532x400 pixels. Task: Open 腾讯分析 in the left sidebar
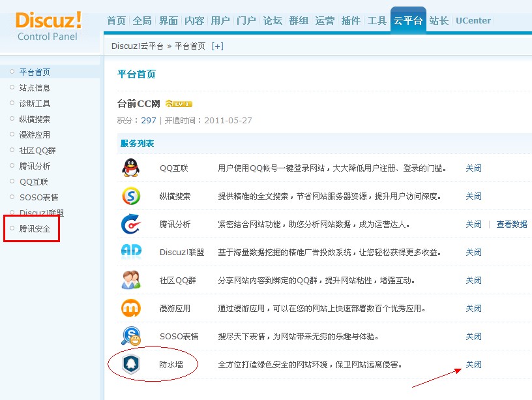tap(35, 166)
